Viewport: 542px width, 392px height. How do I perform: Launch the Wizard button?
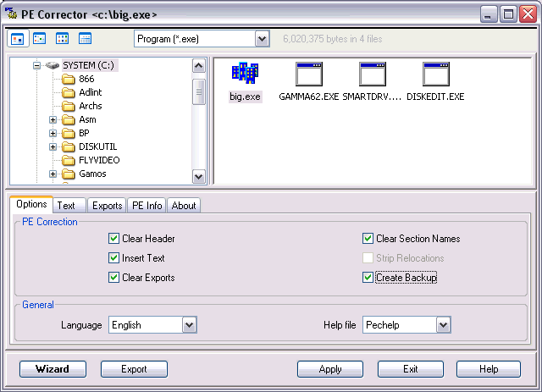pyautogui.click(x=53, y=369)
